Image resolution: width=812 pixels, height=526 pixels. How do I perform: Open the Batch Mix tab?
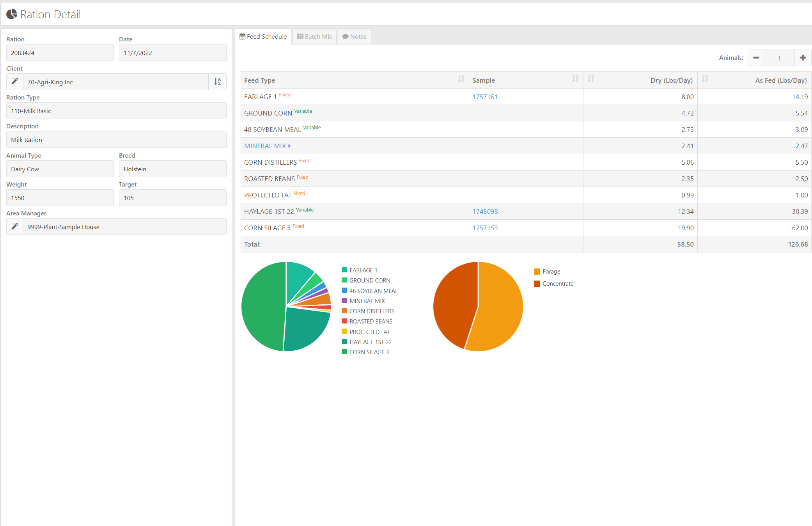pos(314,37)
